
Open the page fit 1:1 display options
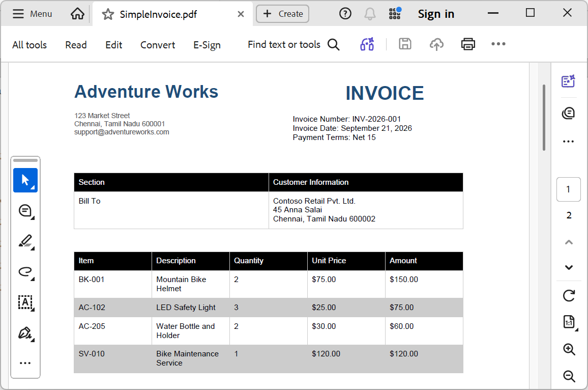(569, 322)
